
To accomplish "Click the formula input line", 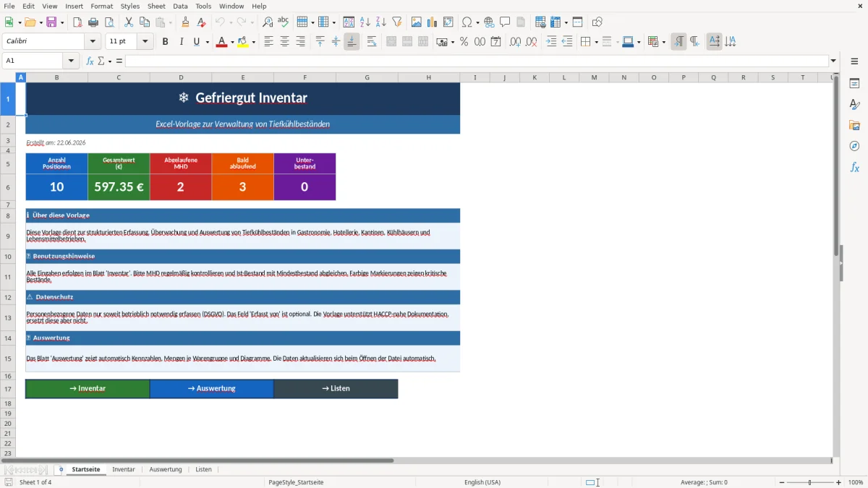I will (x=477, y=61).
